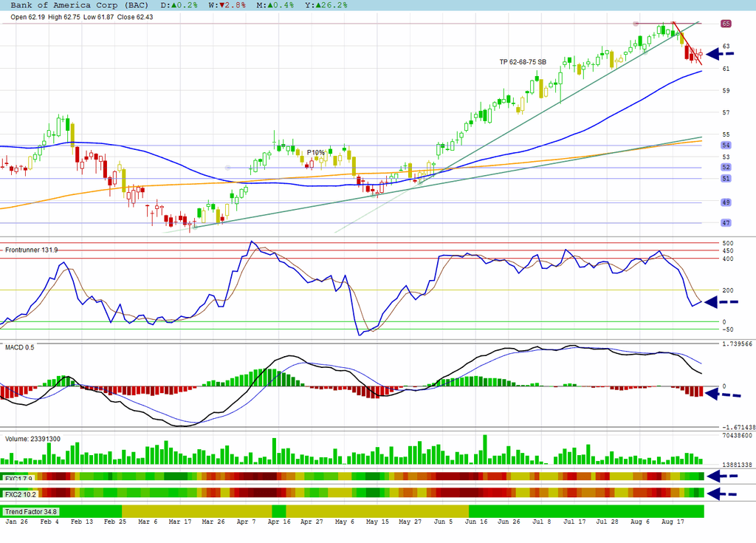756x543 pixels.
Task: Click the 47 price level badge
Action: click(726, 223)
